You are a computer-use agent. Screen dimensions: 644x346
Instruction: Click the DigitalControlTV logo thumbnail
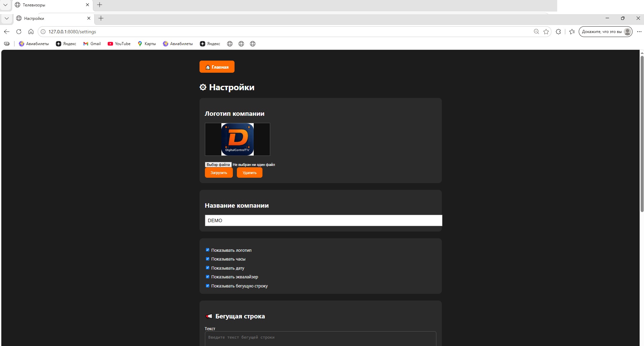click(238, 139)
